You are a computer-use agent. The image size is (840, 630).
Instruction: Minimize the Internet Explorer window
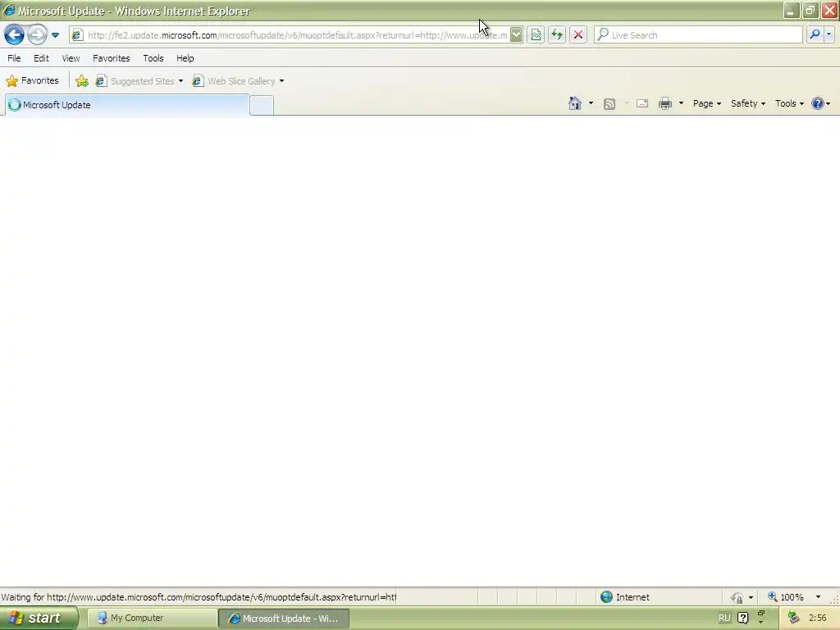[x=792, y=10]
